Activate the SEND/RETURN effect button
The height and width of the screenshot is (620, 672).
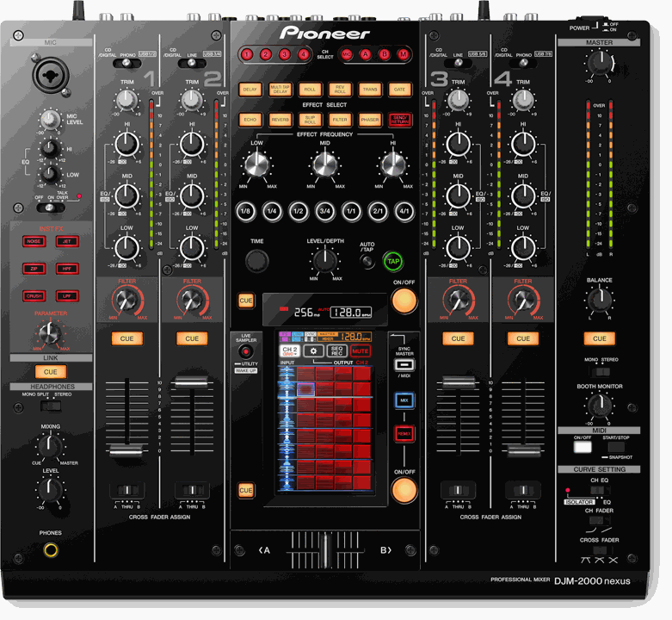(x=399, y=120)
